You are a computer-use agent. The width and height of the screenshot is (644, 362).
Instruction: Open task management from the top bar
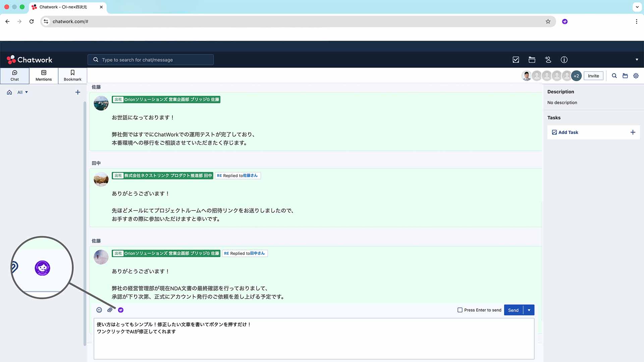pos(516,60)
